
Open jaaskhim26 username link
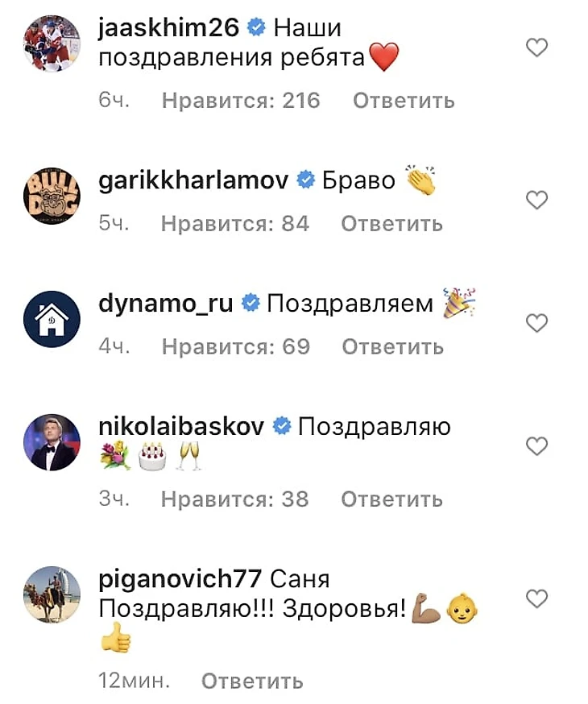169,28
